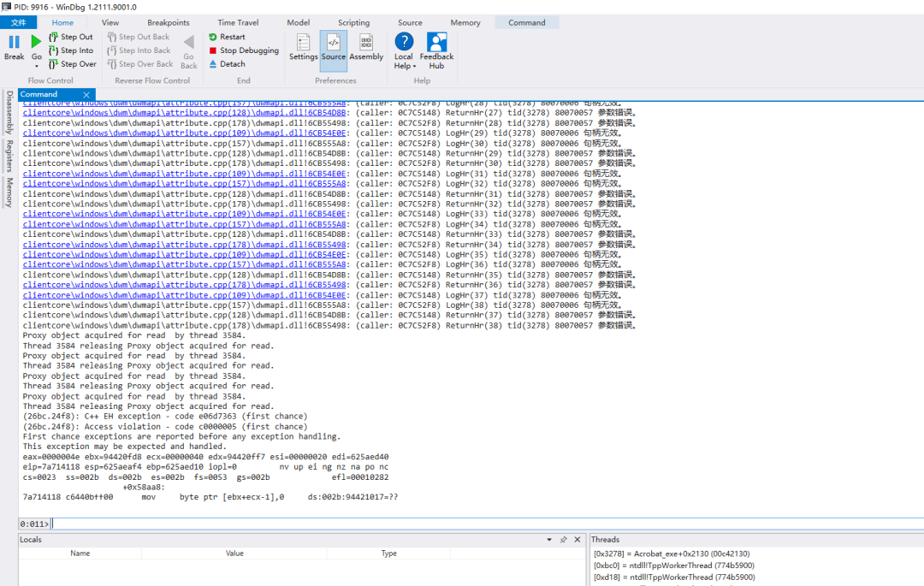
Task: Open attribute.cpp(128) link on ReturnHr(27) line
Action: 185,113
